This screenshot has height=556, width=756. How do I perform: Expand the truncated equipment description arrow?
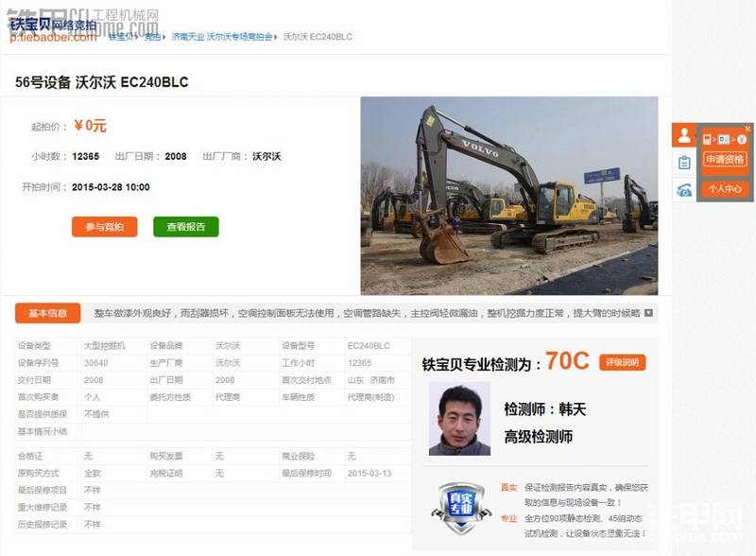click(648, 313)
